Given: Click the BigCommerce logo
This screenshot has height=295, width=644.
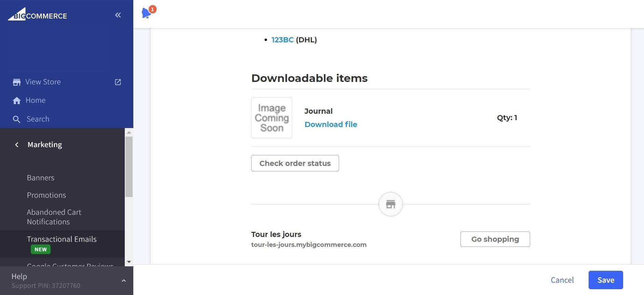Looking at the screenshot, I should [38, 15].
